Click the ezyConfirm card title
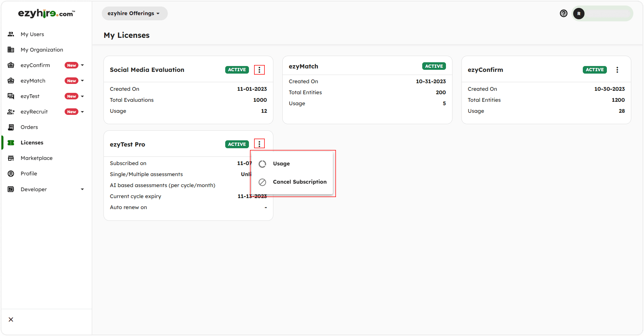 [x=485, y=70]
